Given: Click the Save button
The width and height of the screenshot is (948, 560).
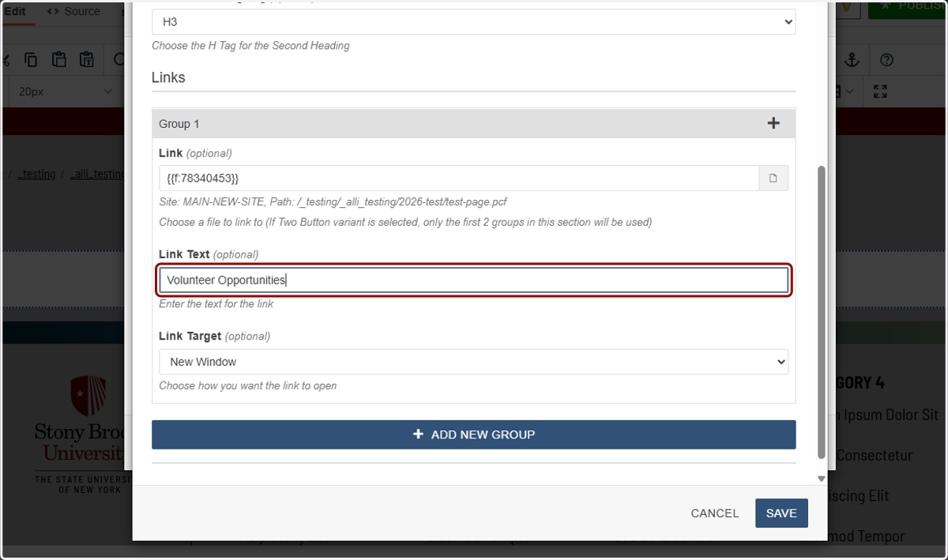Looking at the screenshot, I should point(781,513).
